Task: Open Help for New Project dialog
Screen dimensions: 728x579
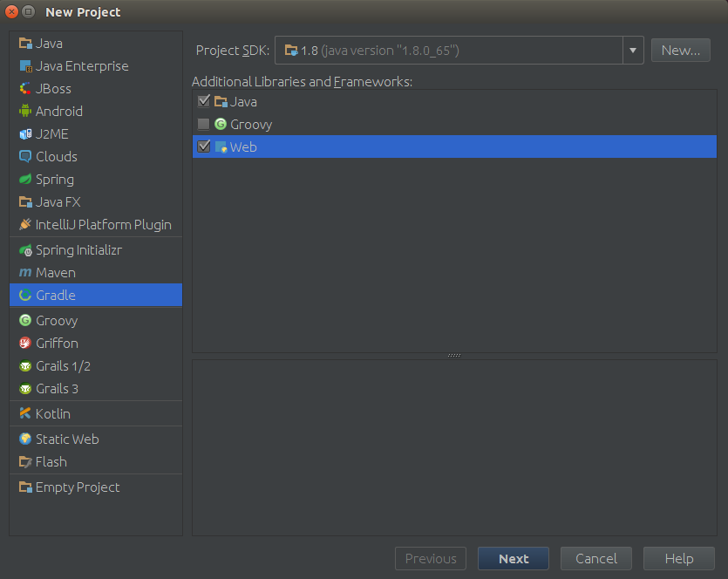Action: tap(679, 558)
